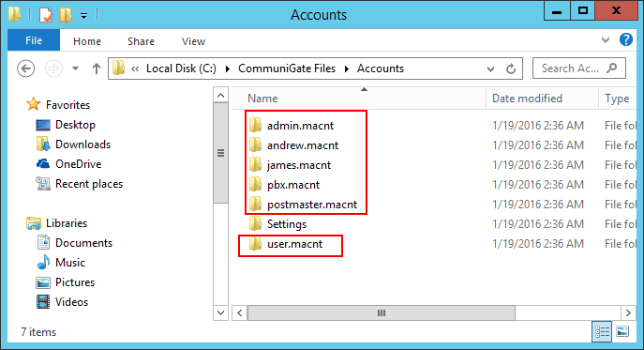Open the Music library
Image resolution: width=644 pixels, height=350 pixels.
point(70,263)
